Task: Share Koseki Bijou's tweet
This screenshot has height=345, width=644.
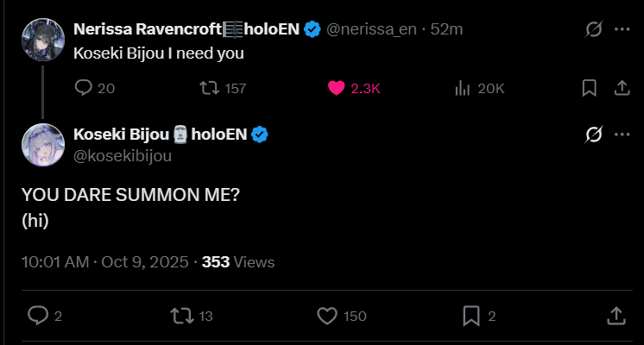Action: point(616,316)
